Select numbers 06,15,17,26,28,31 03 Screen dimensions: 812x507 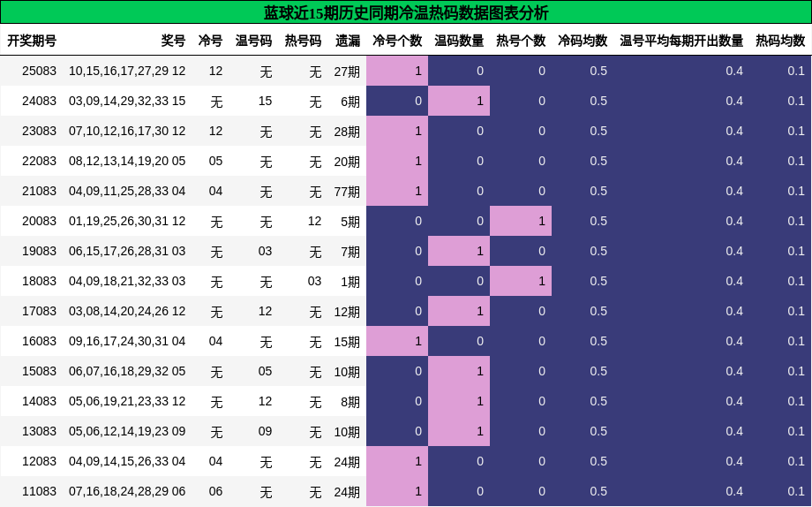127,252
